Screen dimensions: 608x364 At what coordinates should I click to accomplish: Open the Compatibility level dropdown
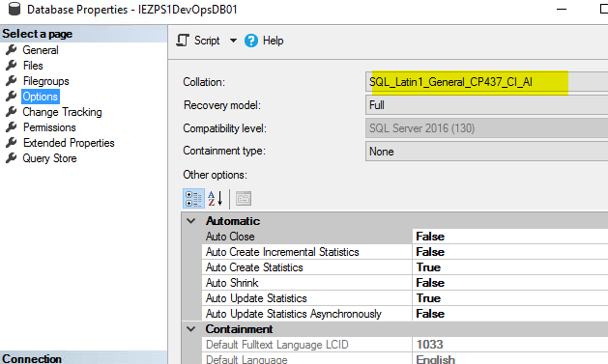pyautogui.click(x=486, y=128)
